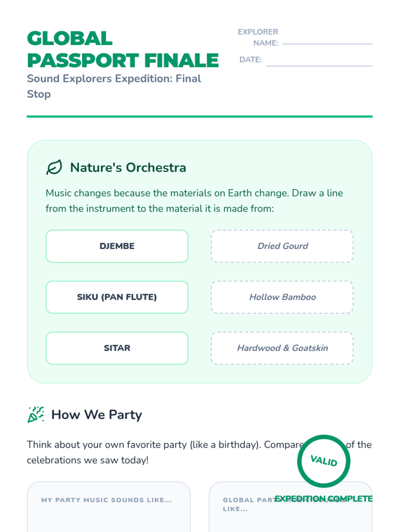This screenshot has height=532, width=399.
Task: Click the instruction text about drawing a line
Action: click(x=194, y=201)
